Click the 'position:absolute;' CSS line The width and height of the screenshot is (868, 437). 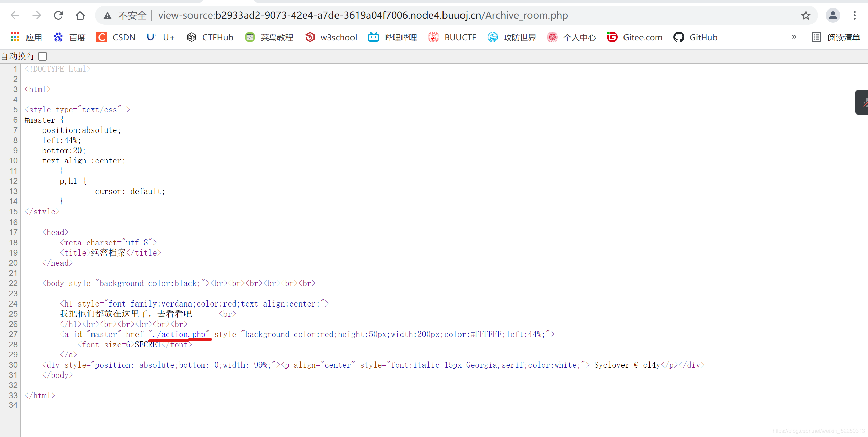point(82,130)
